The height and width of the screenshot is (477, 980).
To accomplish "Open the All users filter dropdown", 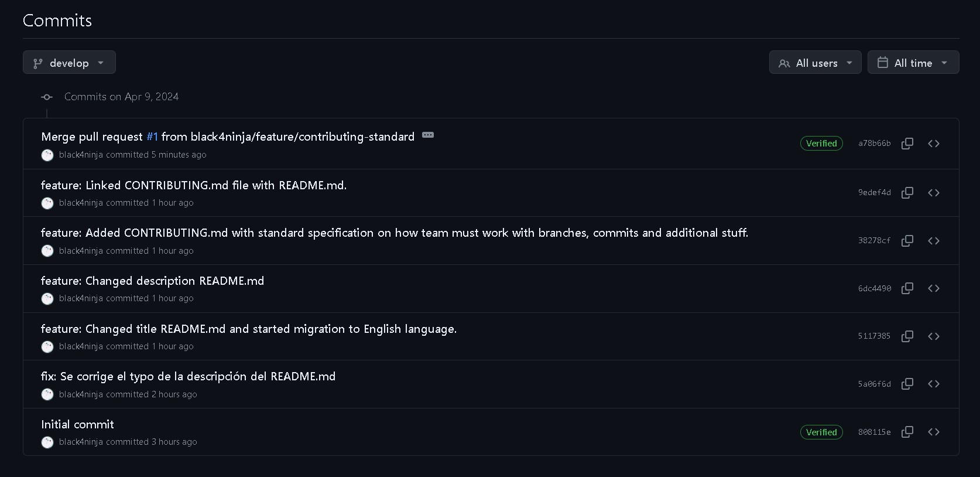I will tap(815, 63).
